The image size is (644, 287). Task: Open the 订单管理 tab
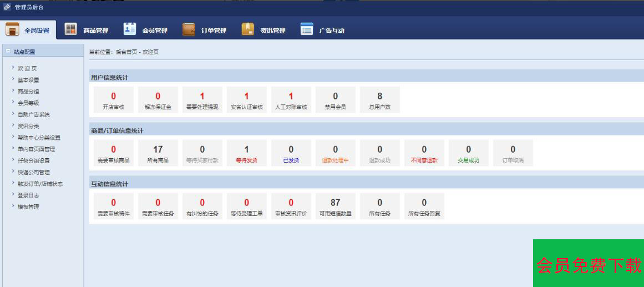tap(214, 31)
